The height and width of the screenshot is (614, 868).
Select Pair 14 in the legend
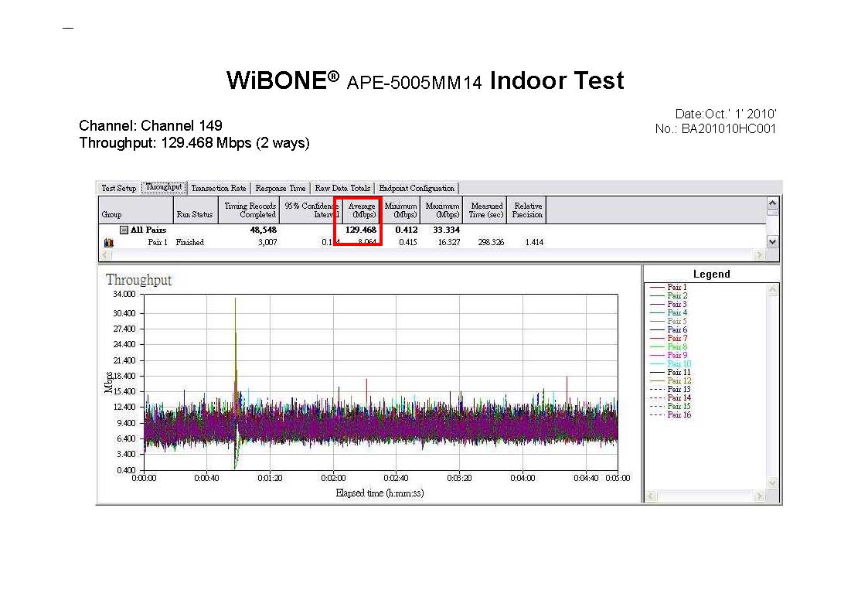point(670,397)
